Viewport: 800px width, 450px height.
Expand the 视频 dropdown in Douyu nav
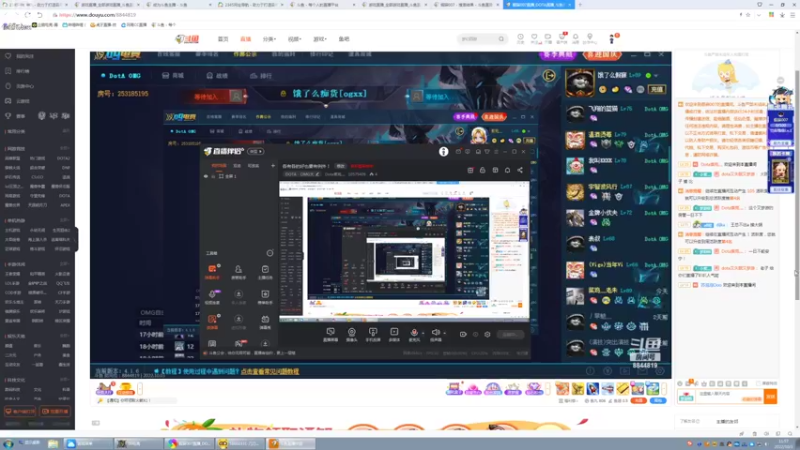click(x=294, y=39)
